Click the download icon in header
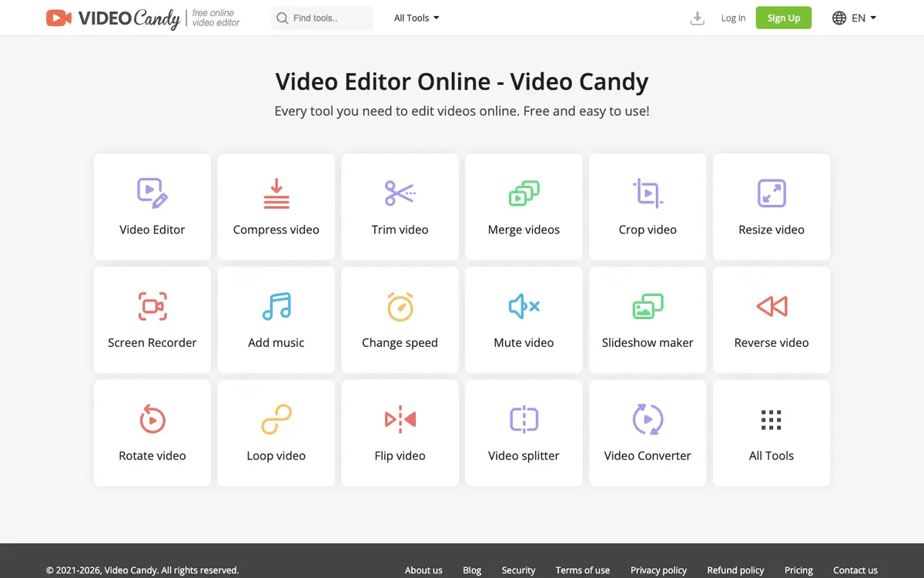Screen dimensions: 924x578 [x=698, y=18]
